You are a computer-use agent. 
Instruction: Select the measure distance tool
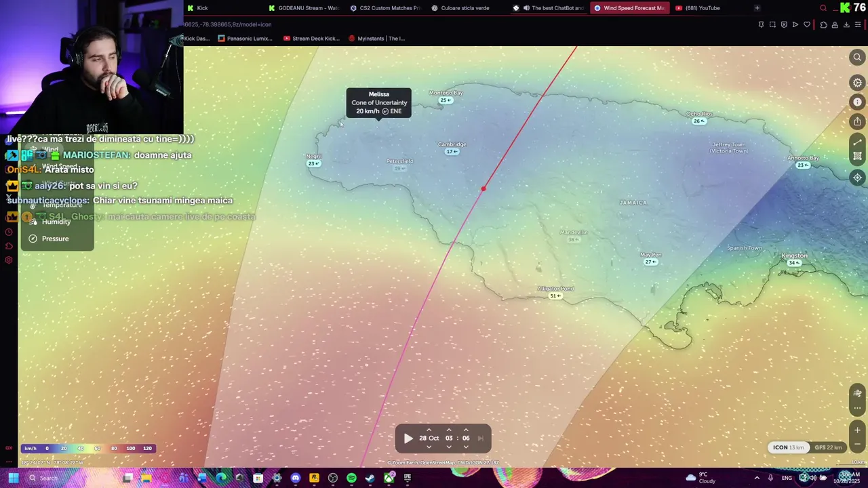coord(857,142)
